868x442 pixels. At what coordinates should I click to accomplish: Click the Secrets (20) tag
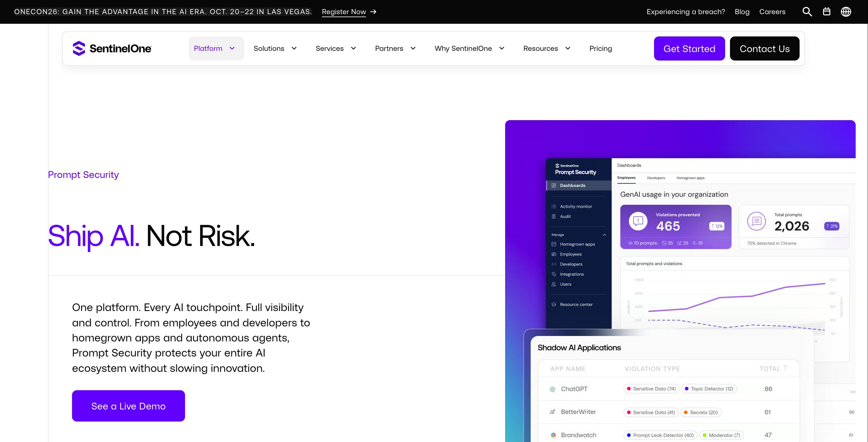(x=701, y=412)
